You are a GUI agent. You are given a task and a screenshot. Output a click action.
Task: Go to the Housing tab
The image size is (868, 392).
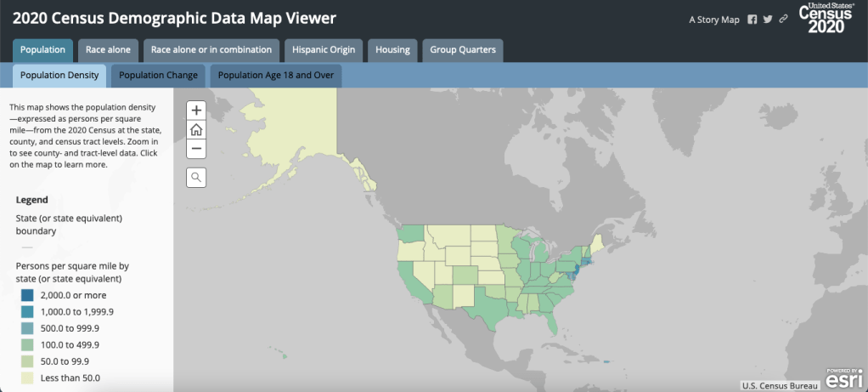click(393, 49)
